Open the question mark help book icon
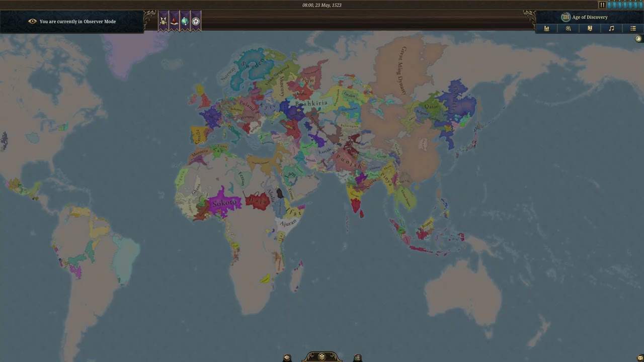The height and width of the screenshot is (362, 644). coord(590,29)
